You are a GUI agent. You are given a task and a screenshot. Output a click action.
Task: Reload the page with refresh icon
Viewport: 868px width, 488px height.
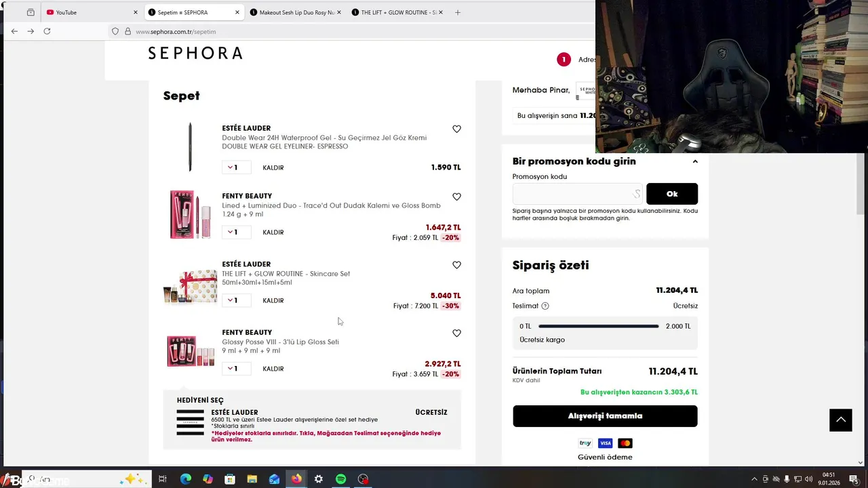coord(47,31)
